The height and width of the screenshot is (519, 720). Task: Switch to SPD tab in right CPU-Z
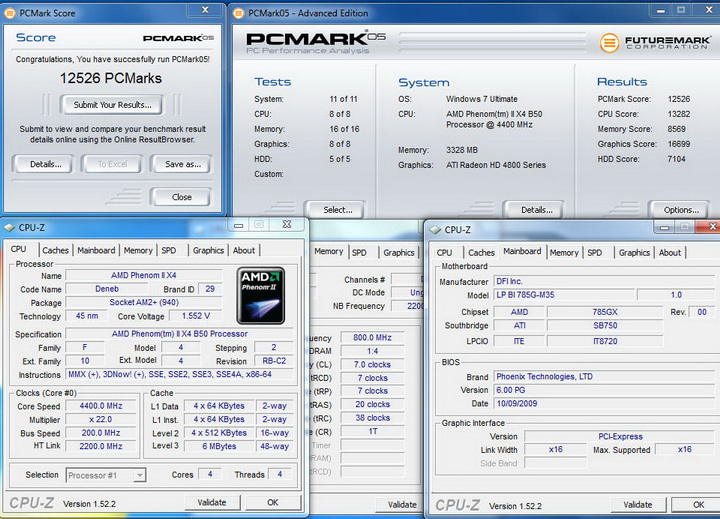coord(595,253)
